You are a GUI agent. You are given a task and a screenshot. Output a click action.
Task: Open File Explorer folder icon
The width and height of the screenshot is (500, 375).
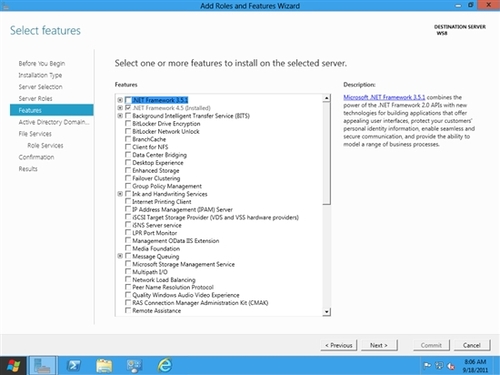[x=104, y=366]
